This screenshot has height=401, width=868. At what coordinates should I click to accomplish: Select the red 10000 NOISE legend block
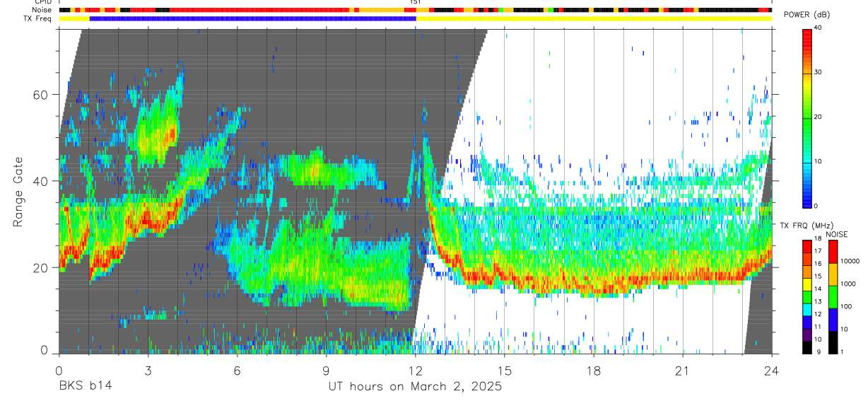[x=833, y=251]
